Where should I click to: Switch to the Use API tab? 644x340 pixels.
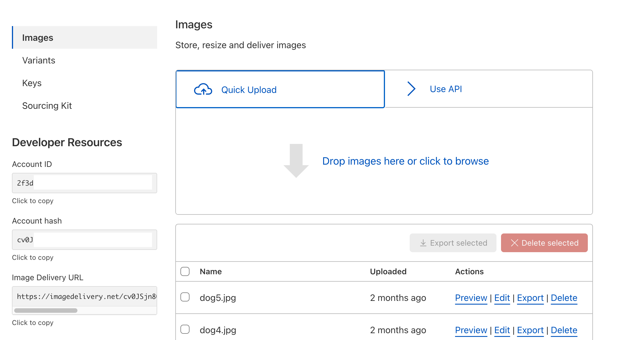(x=445, y=89)
